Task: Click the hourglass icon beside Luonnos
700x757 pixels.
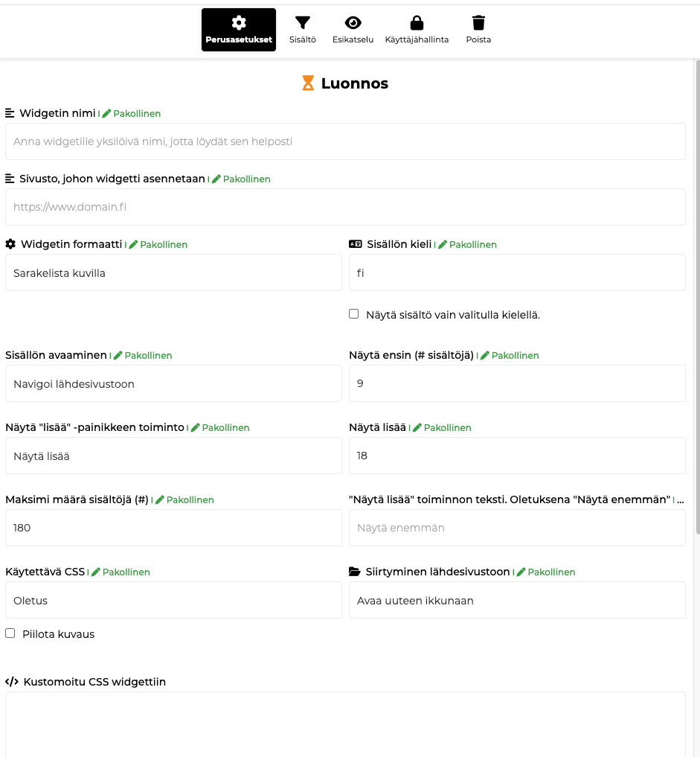Action: [x=308, y=83]
